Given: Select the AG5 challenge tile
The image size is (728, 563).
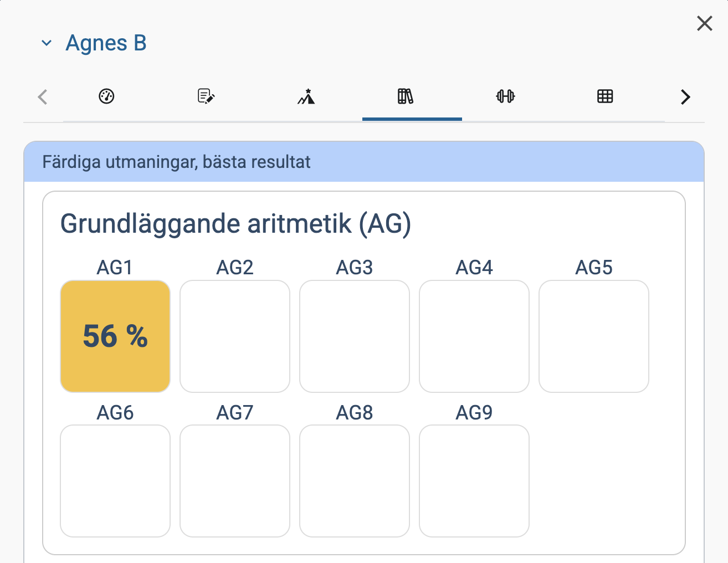Looking at the screenshot, I should (594, 336).
